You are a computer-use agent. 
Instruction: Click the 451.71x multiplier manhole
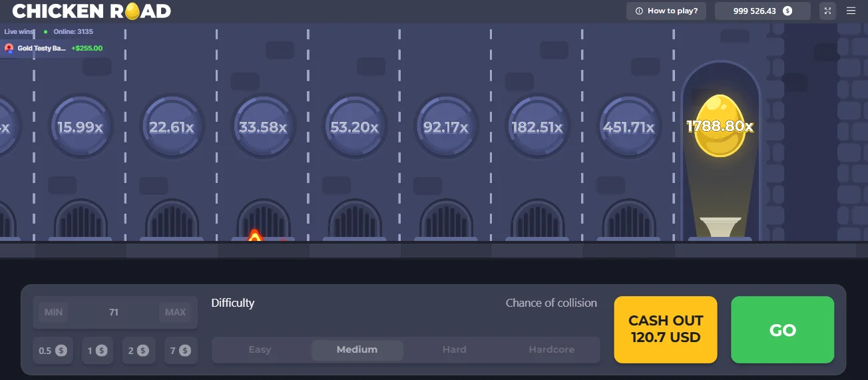(628, 126)
